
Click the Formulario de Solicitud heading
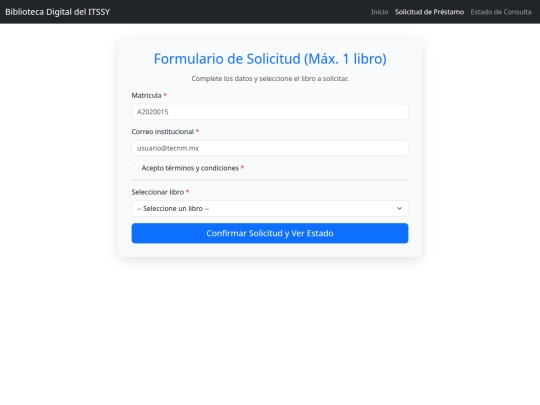coord(270,59)
